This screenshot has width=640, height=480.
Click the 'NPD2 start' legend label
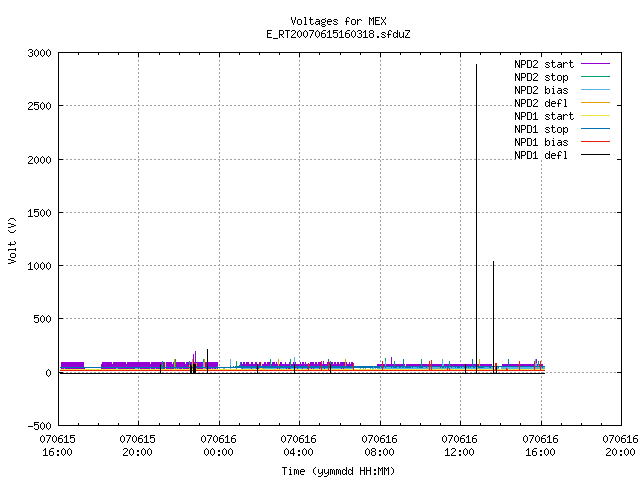point(544,64)
